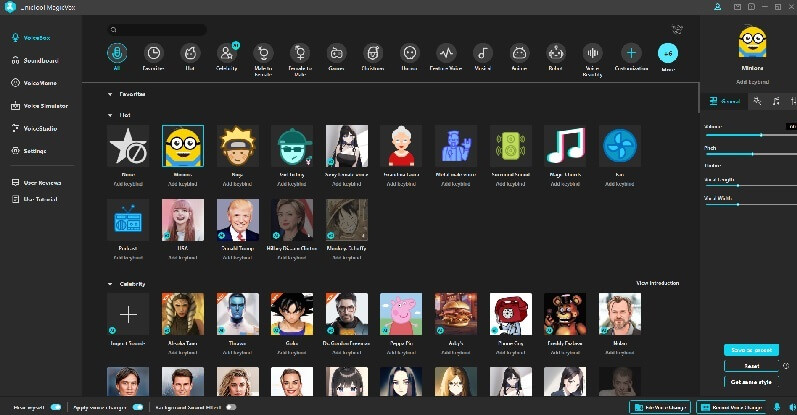
Task: Pick the Magic Chords voice icon
Action: [564, 146]
